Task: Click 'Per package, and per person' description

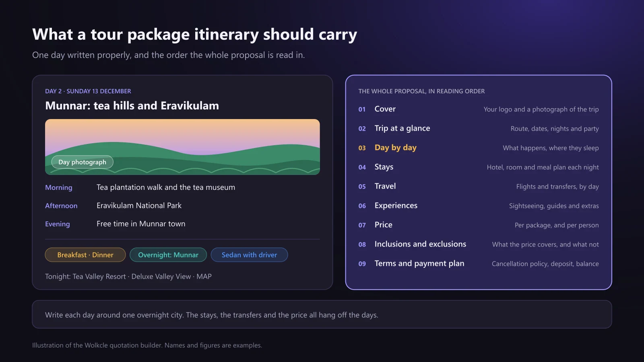Action: coord(557,225)
